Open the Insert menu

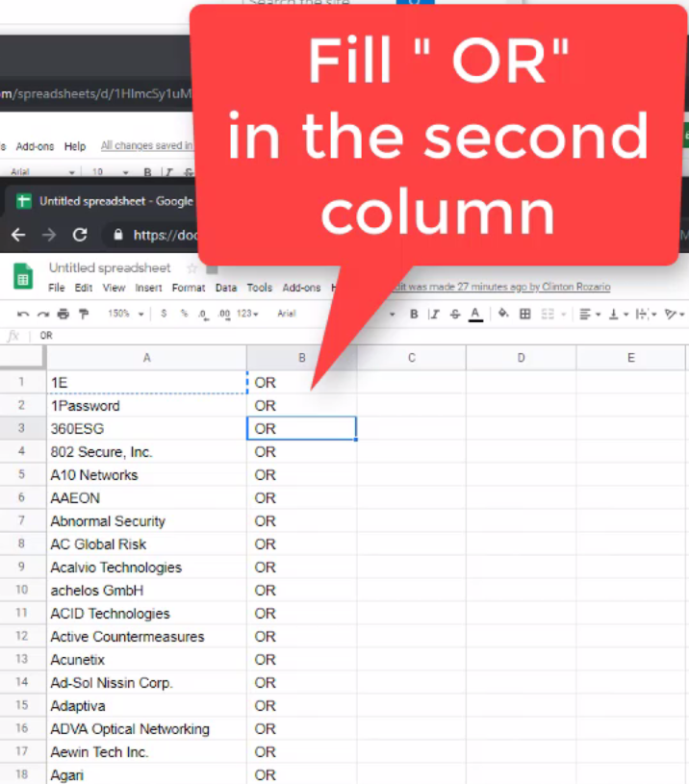(x=148, y=288)
